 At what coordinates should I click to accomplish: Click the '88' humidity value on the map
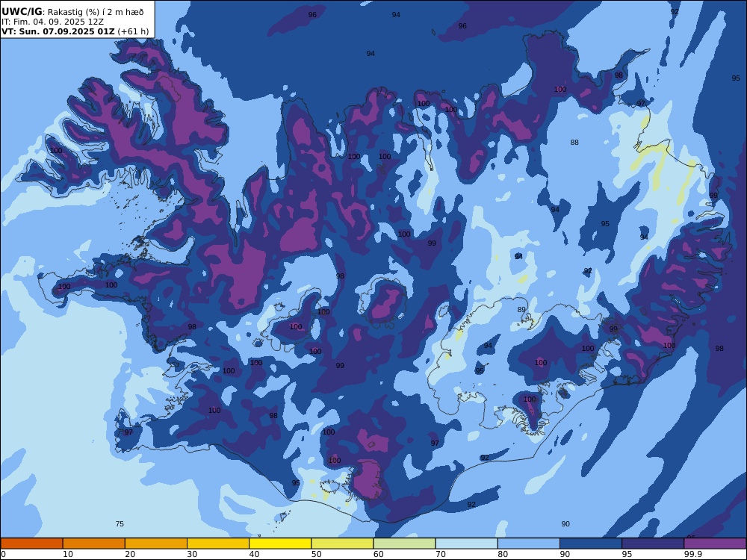[x=574, y=142]
